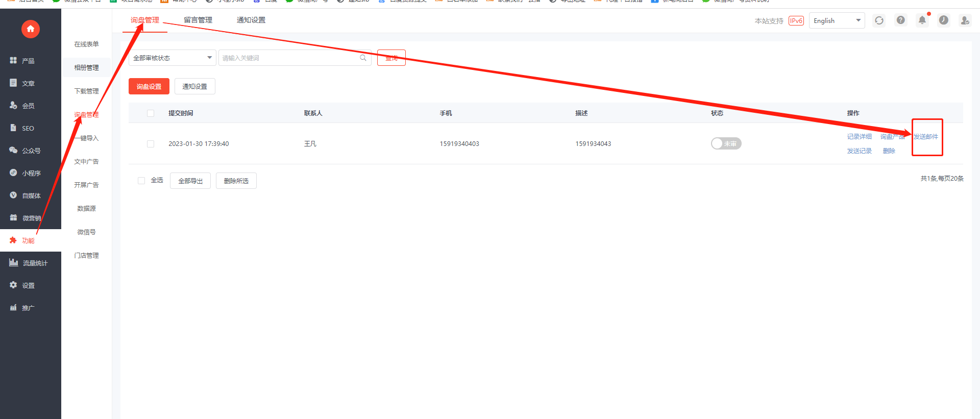Expand the 全部审核状态 dropdown
980x419 pixels.
[173, 58]
